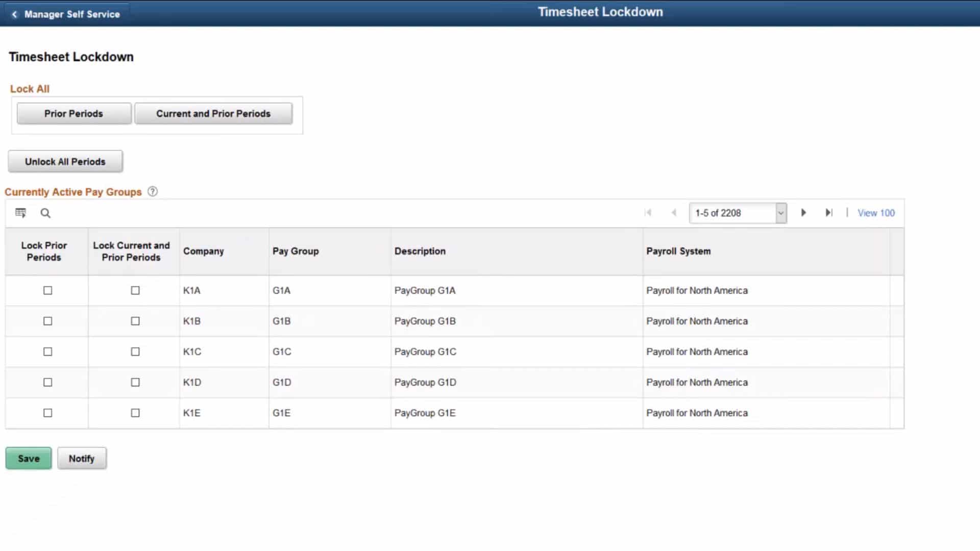Check Lock Prior Periods for K1D
Viewport: 980px width, 551px height.
tap(48, 382)
